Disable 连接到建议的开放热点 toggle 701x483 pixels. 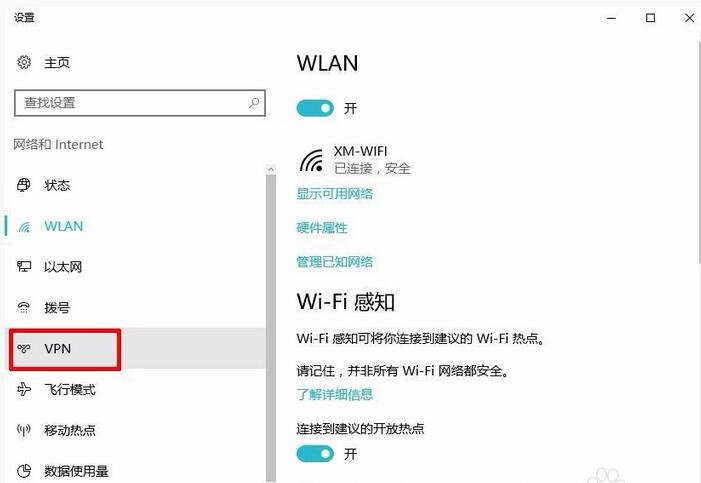tap(315, 454)
